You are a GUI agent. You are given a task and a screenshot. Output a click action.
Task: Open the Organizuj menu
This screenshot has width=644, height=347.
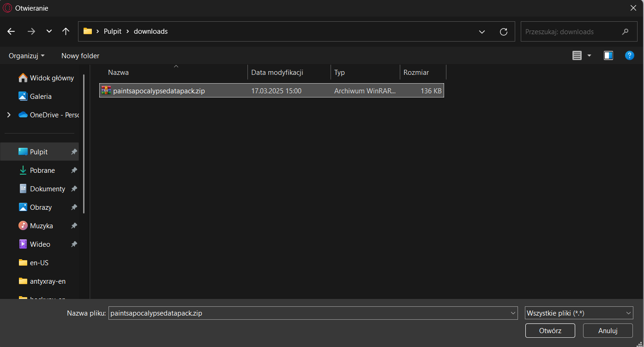(27, 55)
